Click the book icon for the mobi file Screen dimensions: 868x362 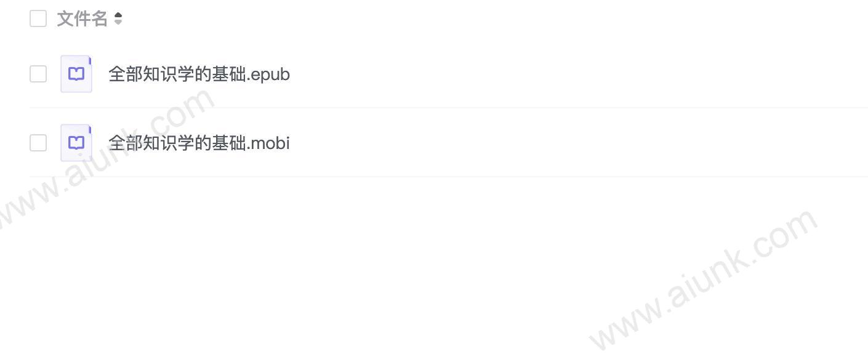[76, 143]
